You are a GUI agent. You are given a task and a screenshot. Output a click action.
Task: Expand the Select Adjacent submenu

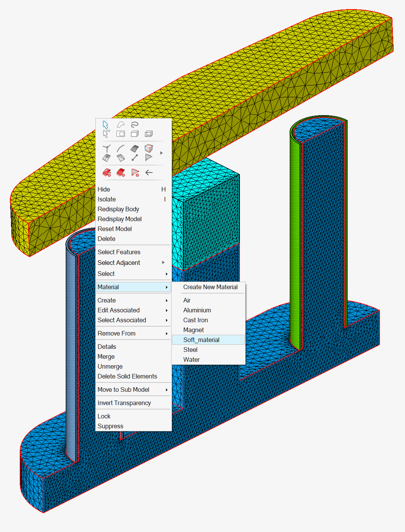pyautogui.click(x=163, y=263)
